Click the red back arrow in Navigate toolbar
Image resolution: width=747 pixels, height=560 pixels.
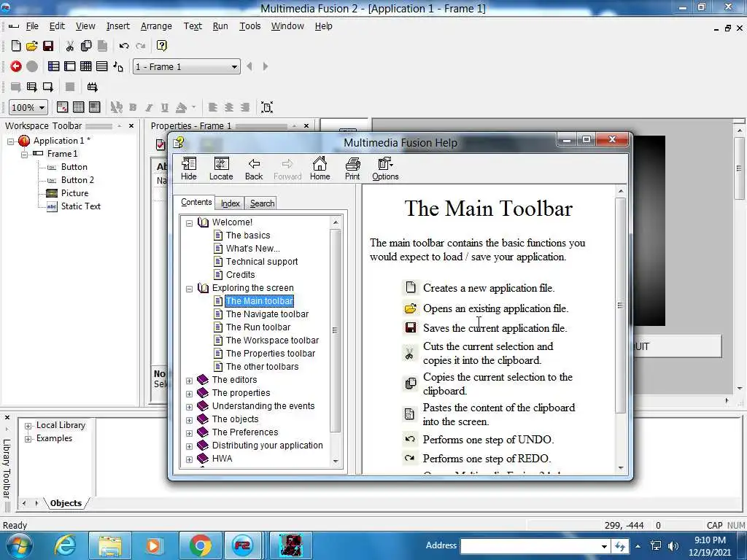coord(16,66)
